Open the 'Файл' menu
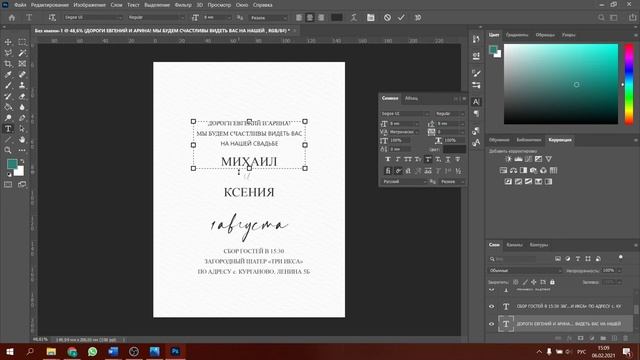 20,5
